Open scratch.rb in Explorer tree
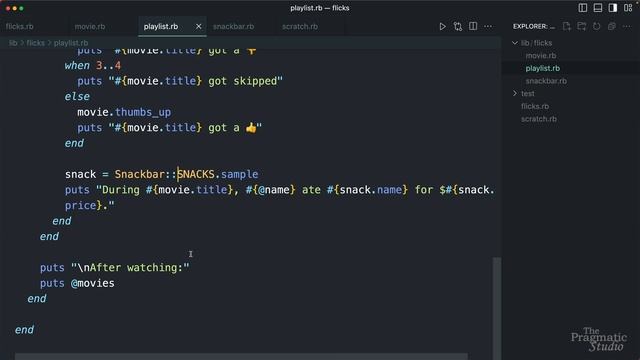Viewport: 640px width, 360px height. [x=539, y=119]
